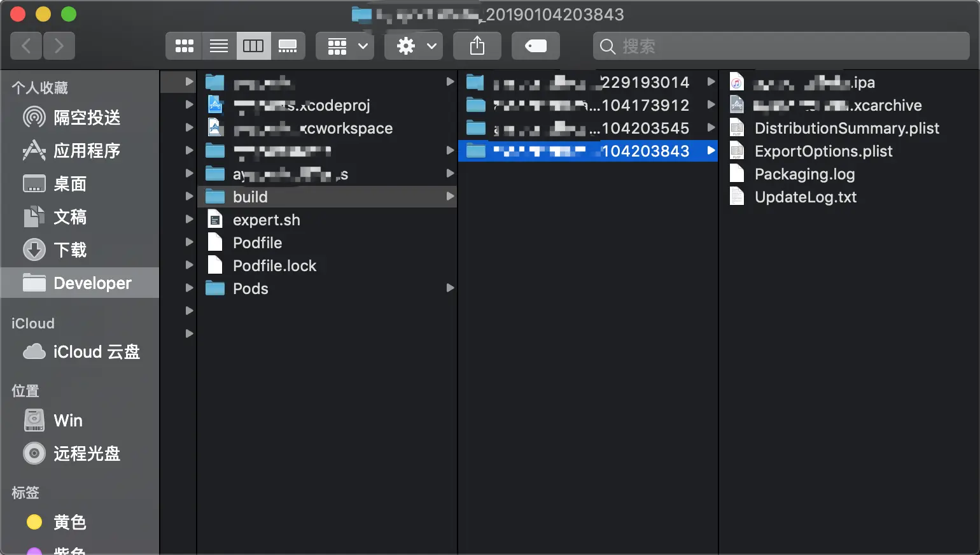Viewport: 980px width, 555px height.
Task: Expand arrow for folder ending 104203843
Action: 711,151
